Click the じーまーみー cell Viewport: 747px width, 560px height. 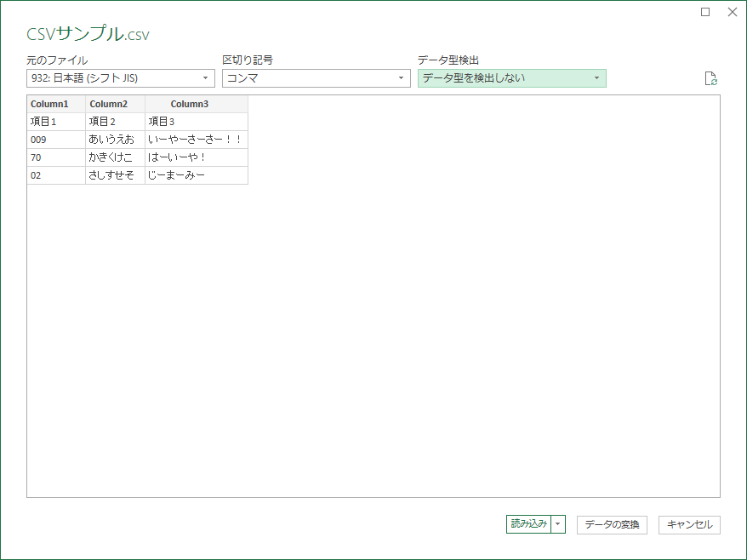(x=197, y=175)
